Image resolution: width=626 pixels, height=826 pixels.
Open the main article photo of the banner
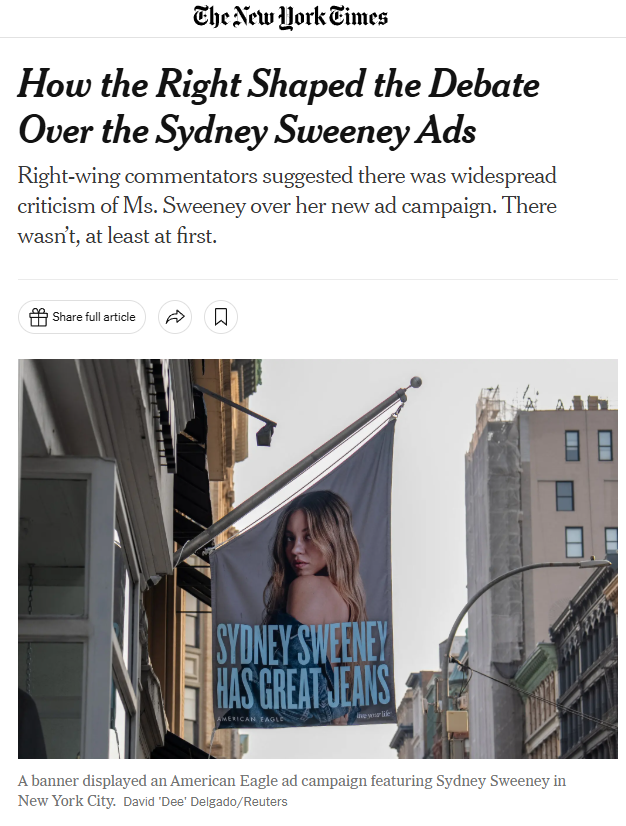[318, 559]
